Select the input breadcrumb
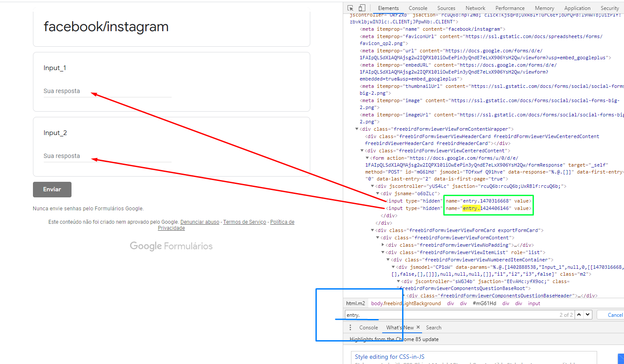This screenshot has width=624, height=364. [534, 303]
